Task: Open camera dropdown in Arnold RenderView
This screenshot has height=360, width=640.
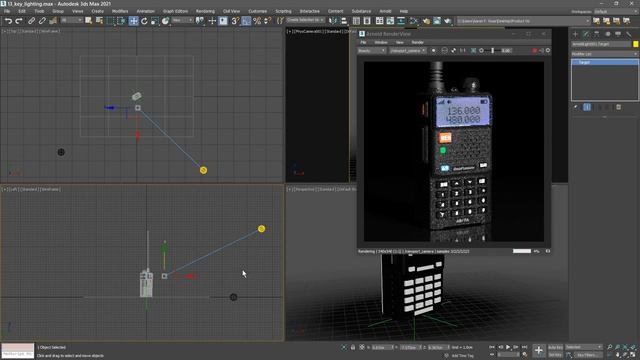Action: tap(408, 51)
